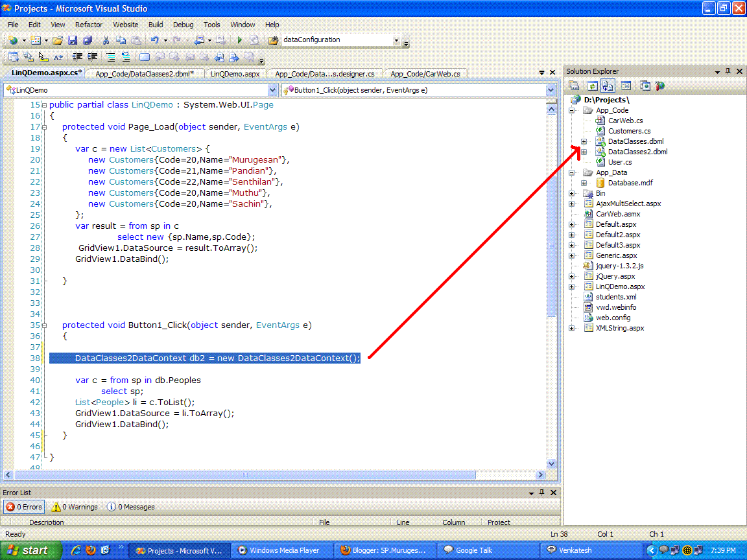Toggle the 0 Errors filter button

point(24,507)
